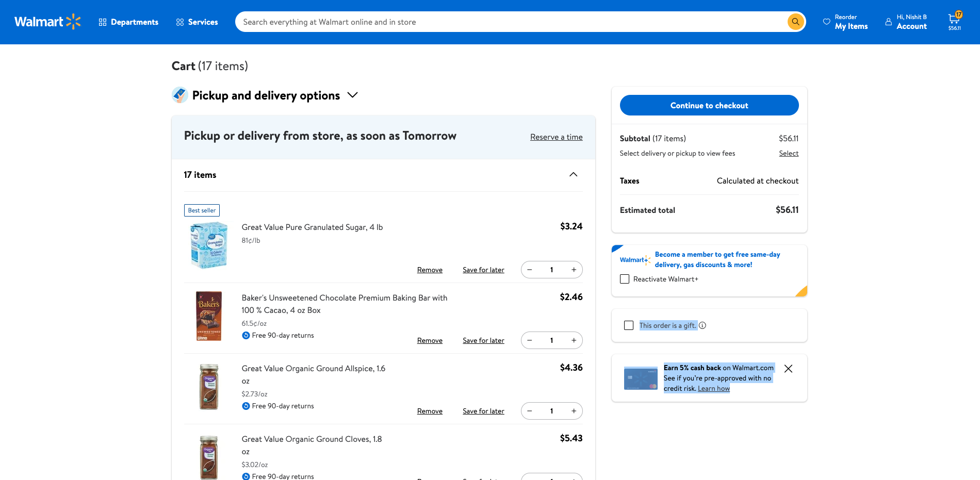Screen dimensions: 980x480
Task: Click the Cart (17 items) heading
Action: pos(209,66)
